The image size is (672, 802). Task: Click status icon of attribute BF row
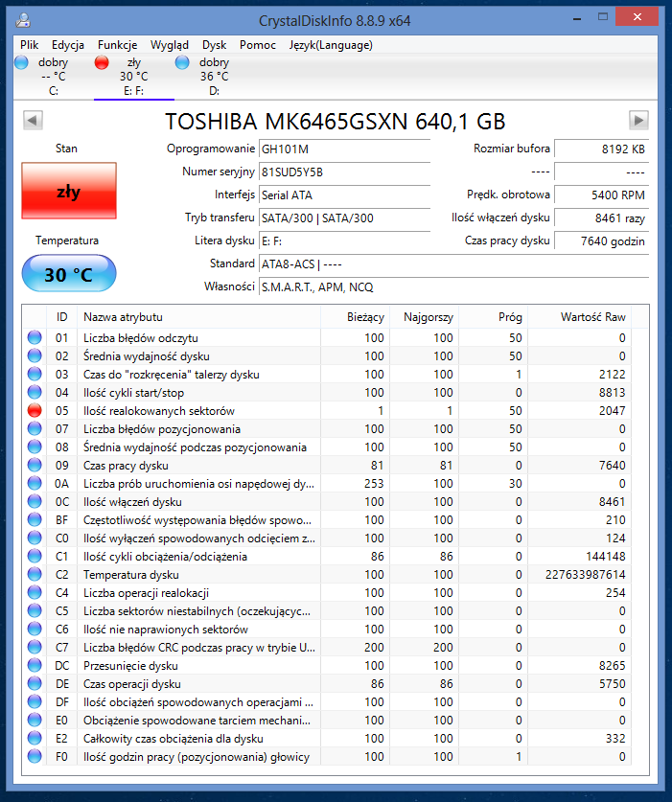(x=35, y=519)
